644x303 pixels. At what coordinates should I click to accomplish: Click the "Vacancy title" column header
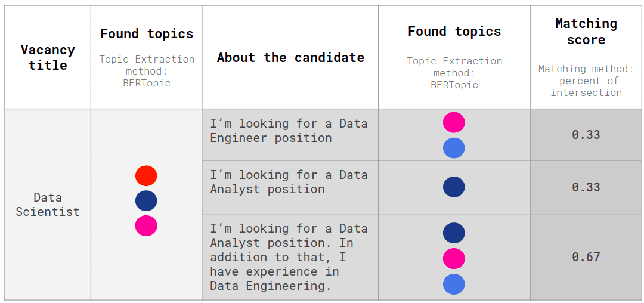coord(48,57)
